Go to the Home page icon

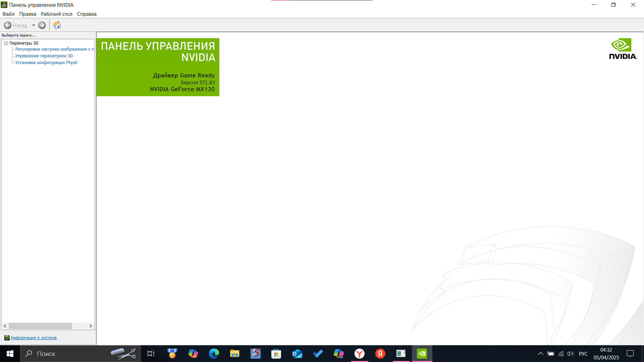57,25
